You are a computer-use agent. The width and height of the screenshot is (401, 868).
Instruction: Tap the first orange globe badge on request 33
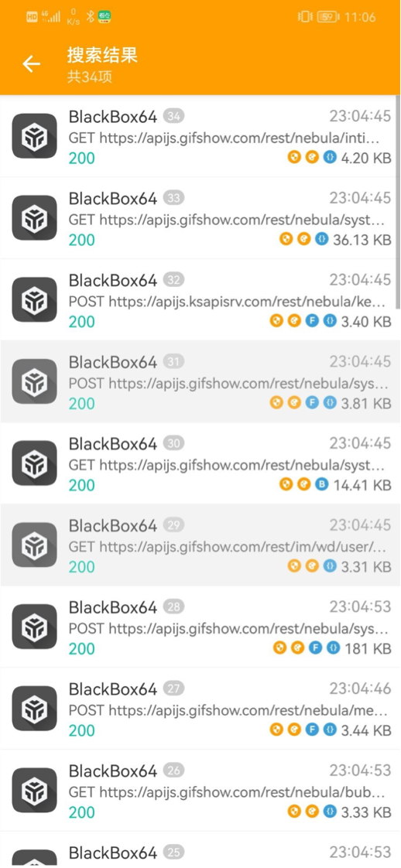[x=286, y=240]
